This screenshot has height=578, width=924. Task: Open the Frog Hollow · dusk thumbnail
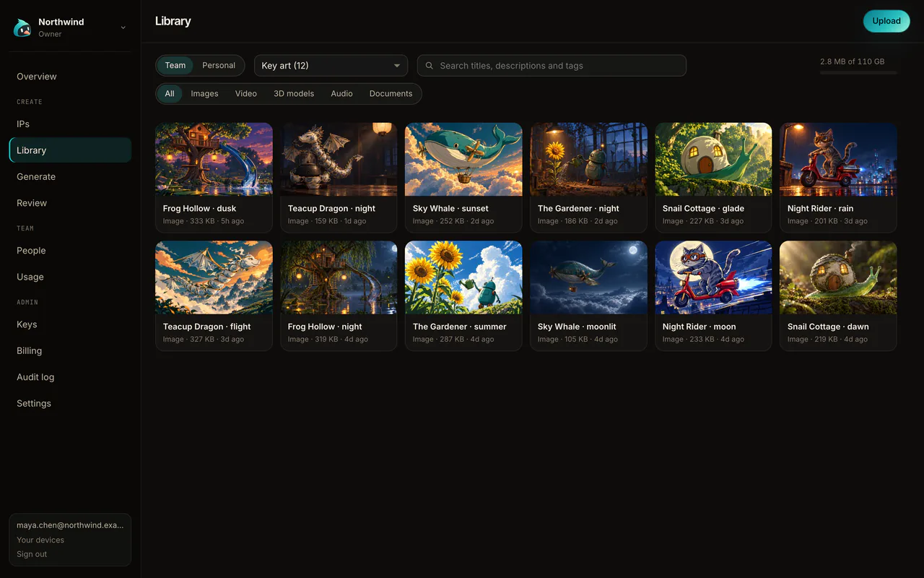(x=214, y=159)
